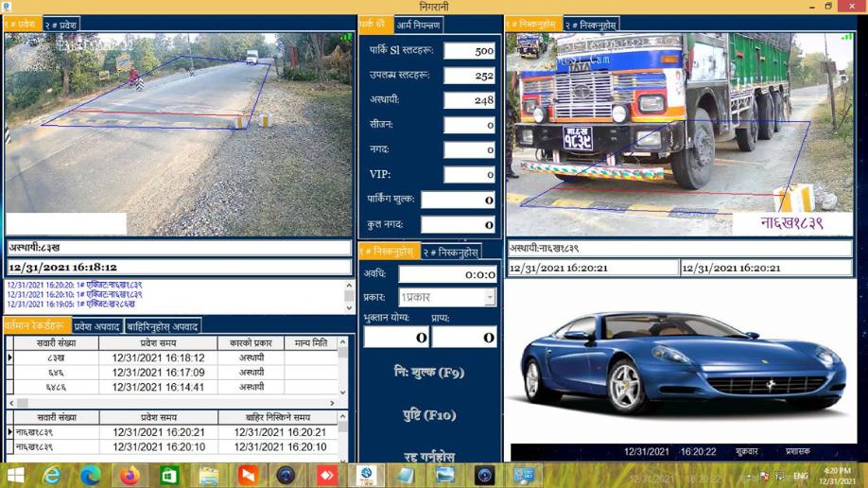Screen dimensions: 868x488
Task: Click the event log scroll-down arrow
Action: coord(349,307)
